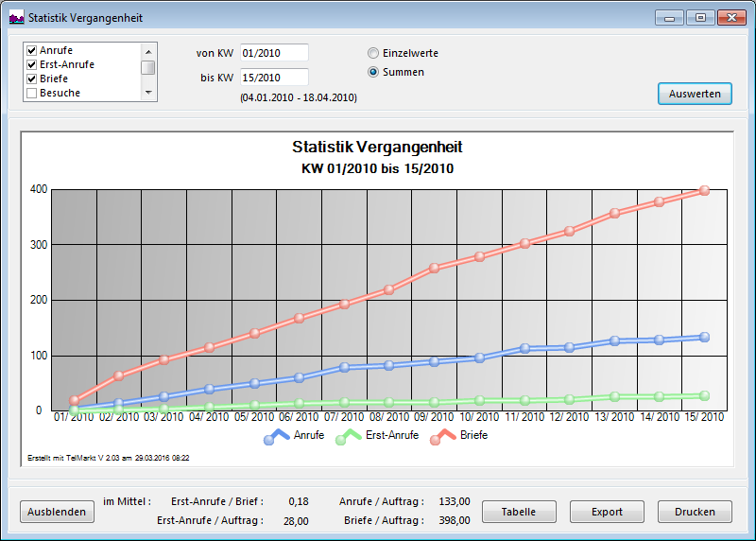Enable the Besuche checkbox
This screenshot has width=756, height=541.
(x=32, y=93)
